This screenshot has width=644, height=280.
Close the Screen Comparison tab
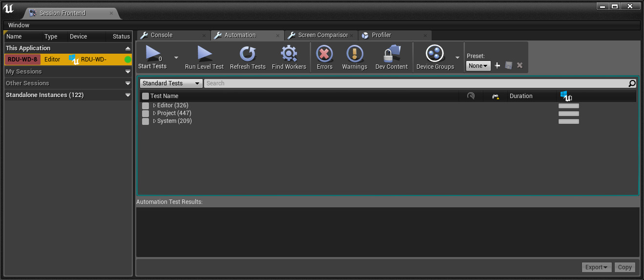(352, 36)
